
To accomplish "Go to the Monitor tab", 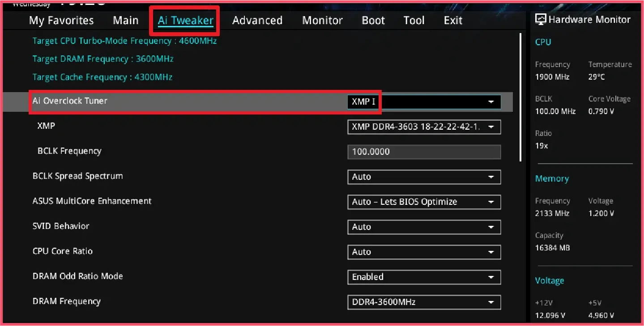I will 322,21.
